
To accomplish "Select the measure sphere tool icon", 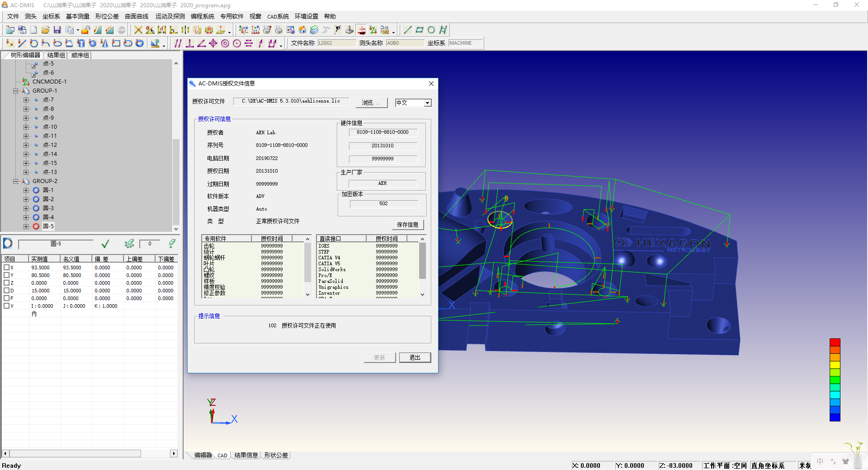I will click(x=93, y=43).
